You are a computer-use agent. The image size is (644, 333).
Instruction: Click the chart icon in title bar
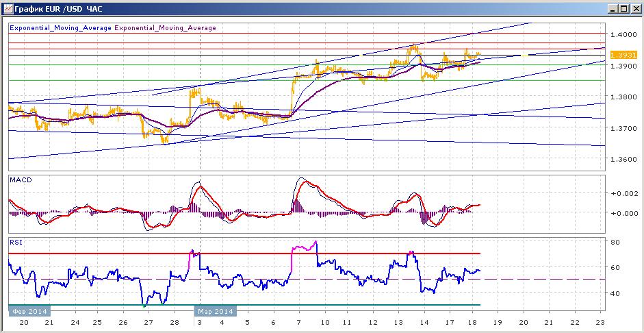[8, 9]
